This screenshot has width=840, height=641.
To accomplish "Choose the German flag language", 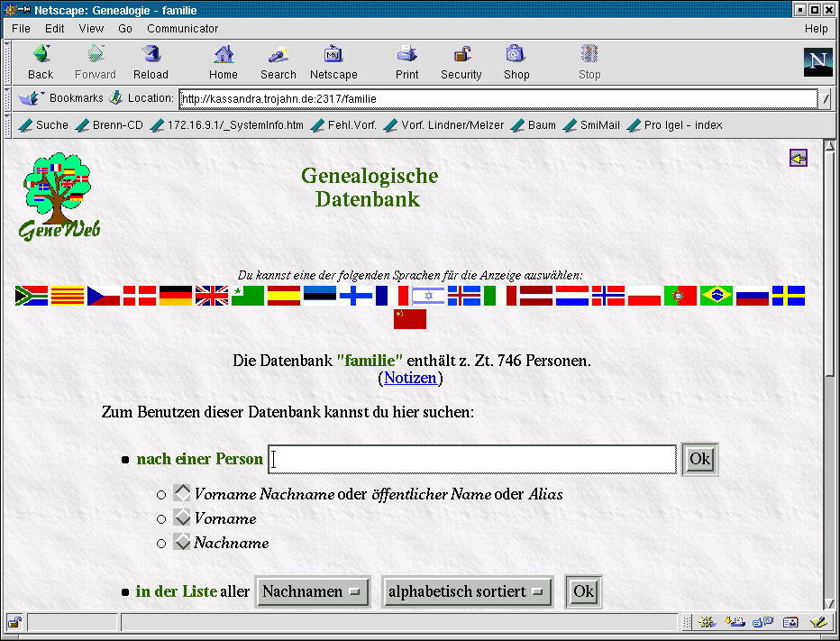I will pyautogui.click(x=176, y=296).
